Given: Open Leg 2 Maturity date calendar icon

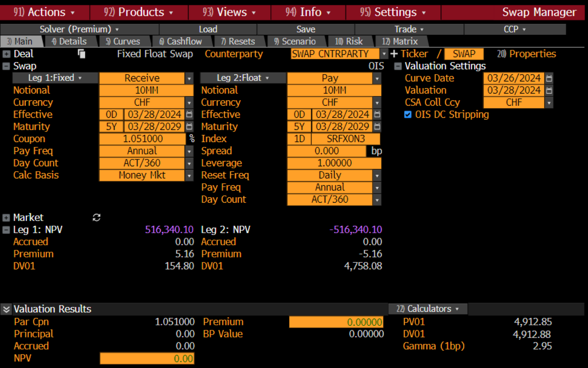Looking at the screenshot, I should click(x=377, y=127).
